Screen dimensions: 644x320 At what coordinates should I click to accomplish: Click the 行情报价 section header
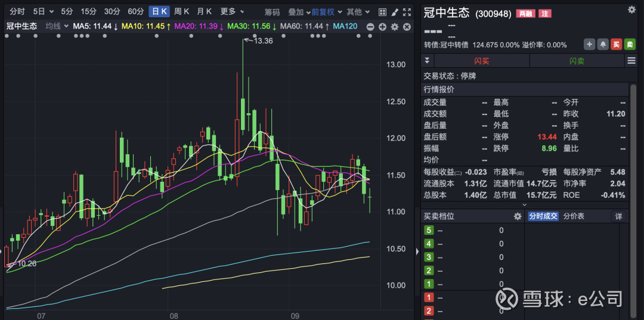525,89
